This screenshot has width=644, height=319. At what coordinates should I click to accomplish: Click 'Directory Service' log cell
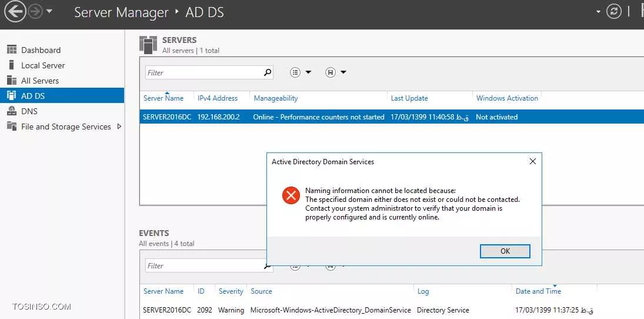pyautogui.click(x=443, y=310)
